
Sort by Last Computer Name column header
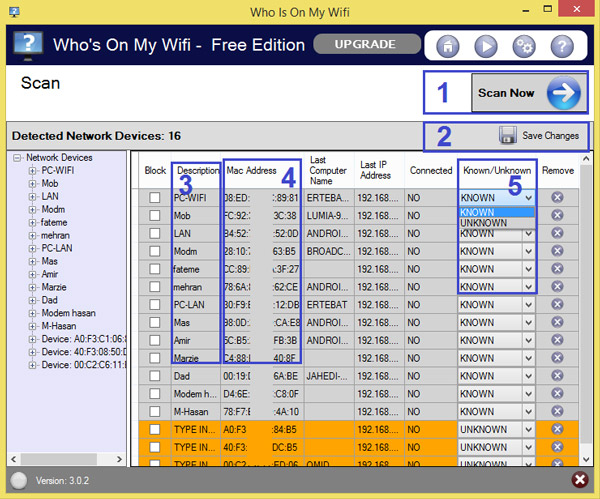(329, 170)
